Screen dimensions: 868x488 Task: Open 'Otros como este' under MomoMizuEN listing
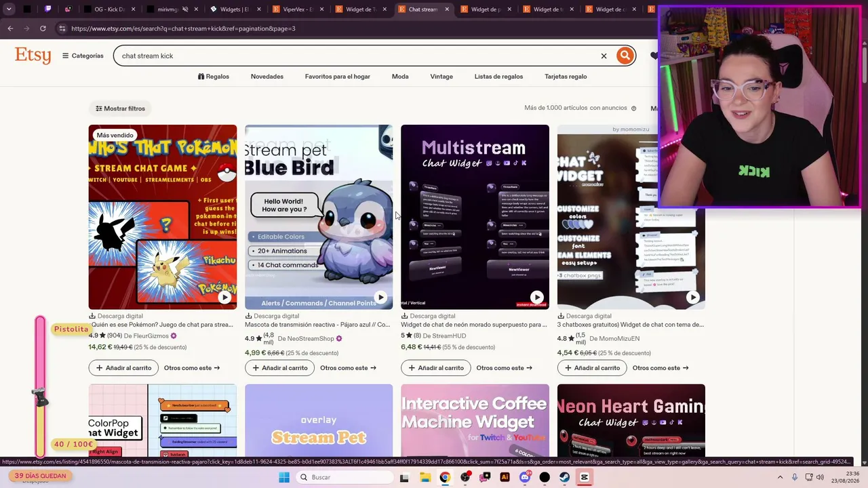pyautogui.click(x=660, y=368)
